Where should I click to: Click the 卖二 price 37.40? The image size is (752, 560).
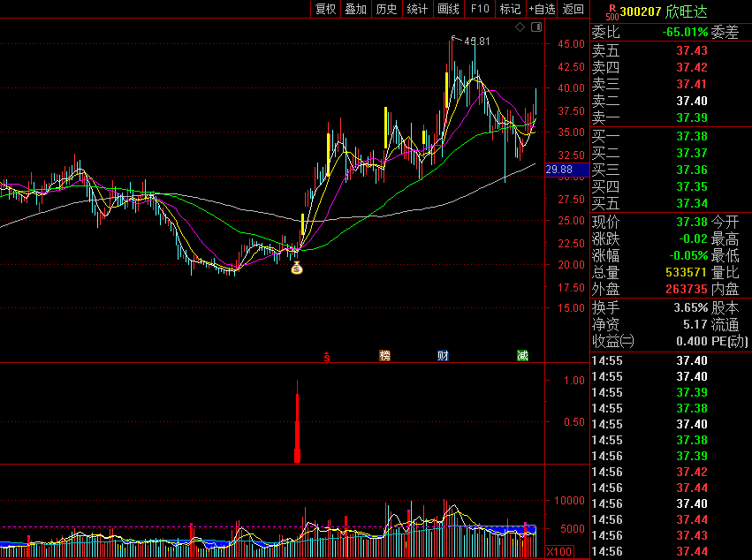(x=692, y=101)
